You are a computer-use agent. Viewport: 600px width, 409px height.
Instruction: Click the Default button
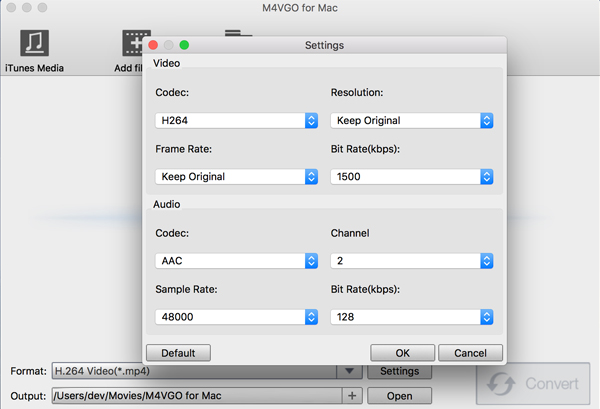coord(178,353)
